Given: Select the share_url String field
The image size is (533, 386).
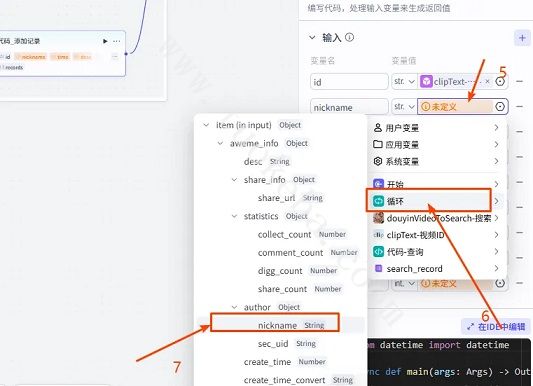Looking at the screenshot, I should point(290,198).
